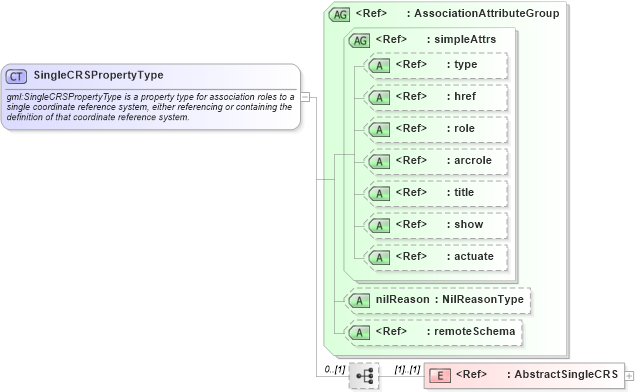The width and height of the screenshot is (635, 392).
Task: Select the ': AbstractSingleCRS' element label
Action: [x=563, y=374]
